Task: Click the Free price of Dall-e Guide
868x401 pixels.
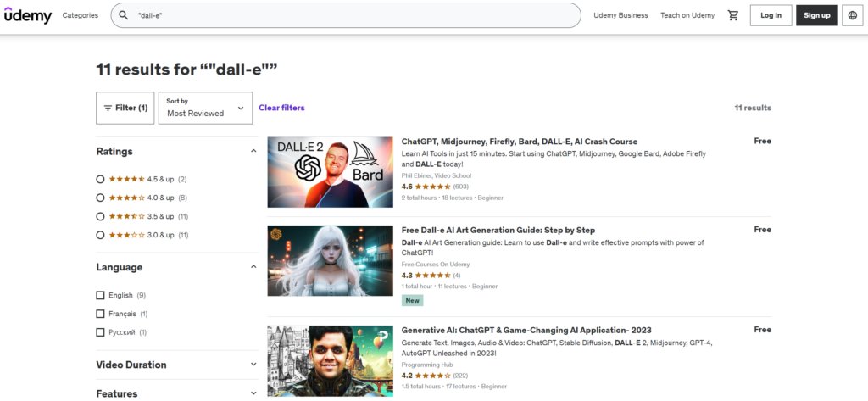Action: (762, 229)
